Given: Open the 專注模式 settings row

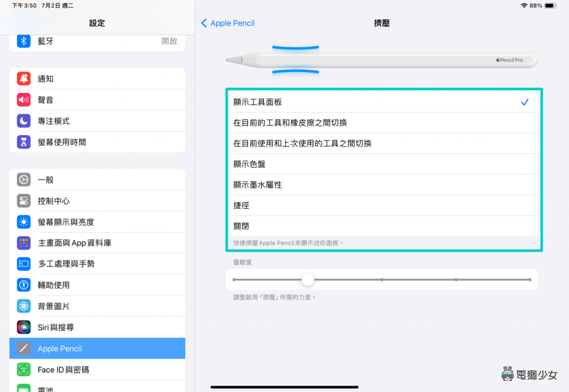Looking at the screenshot, I should (97, 120).
